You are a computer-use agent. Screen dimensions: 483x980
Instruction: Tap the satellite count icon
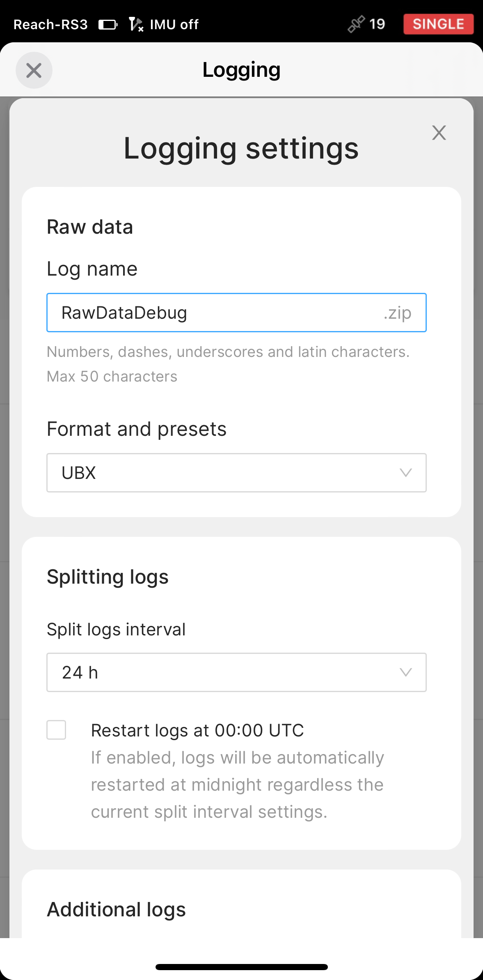click(x=356, y=24)
